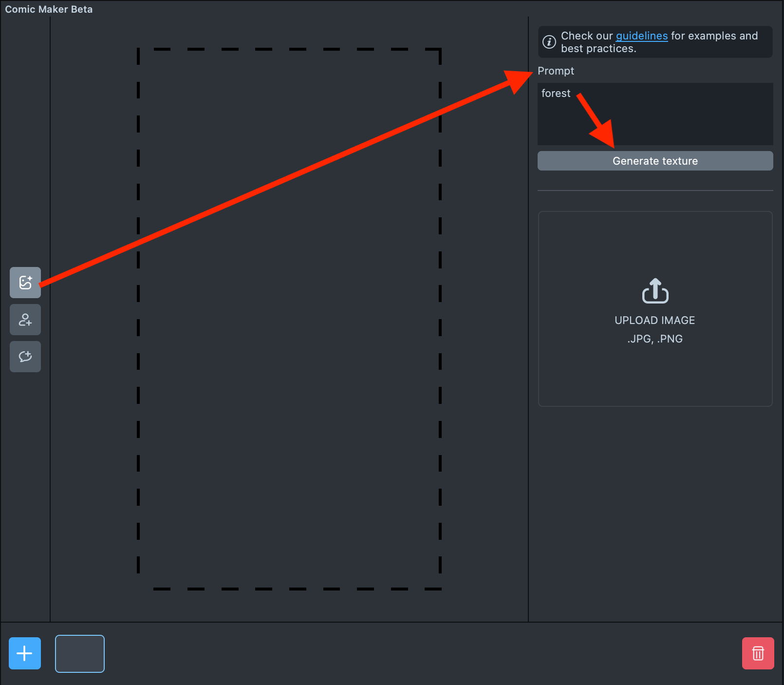
Task: Focus the Prompt text field
Action: coord(682,122)
